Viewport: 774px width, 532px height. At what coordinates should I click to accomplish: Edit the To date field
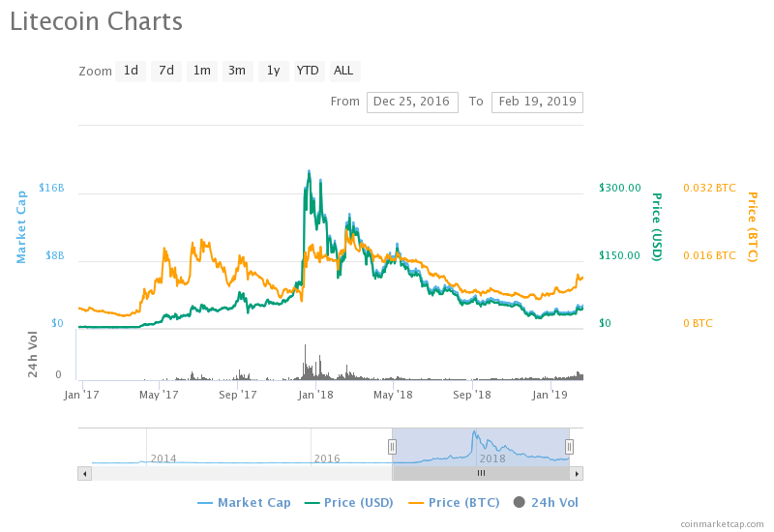click(537, 103)
